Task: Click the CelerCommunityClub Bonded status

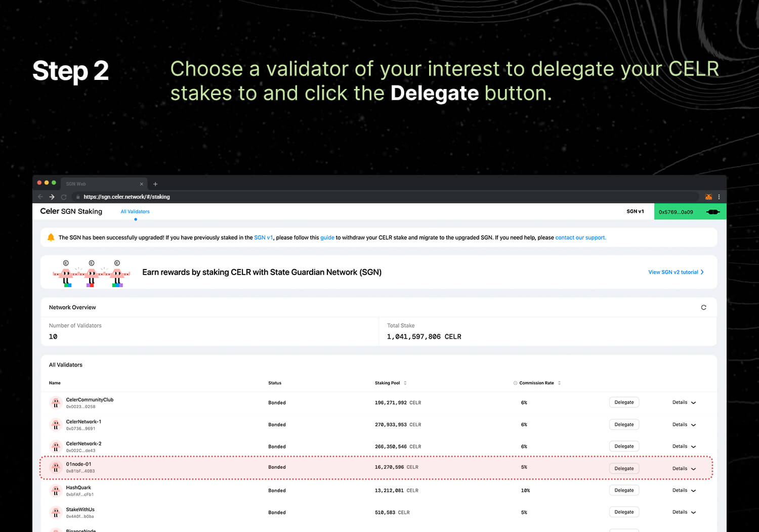Action: coord(277,403)
